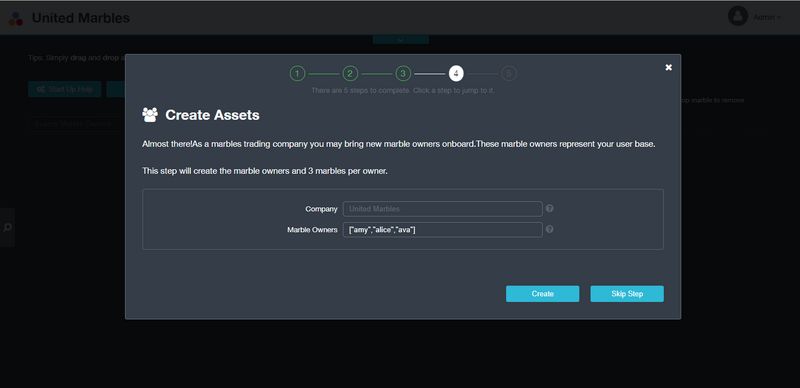This screenshot has height=388, width=800.
Task: Click the Create Assets heading text
Action: pyautogui.click(x=212, y=115)
